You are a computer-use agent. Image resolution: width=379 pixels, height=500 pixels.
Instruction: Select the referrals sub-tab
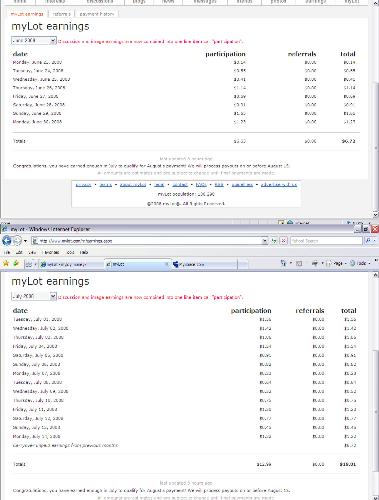(61, 14)
